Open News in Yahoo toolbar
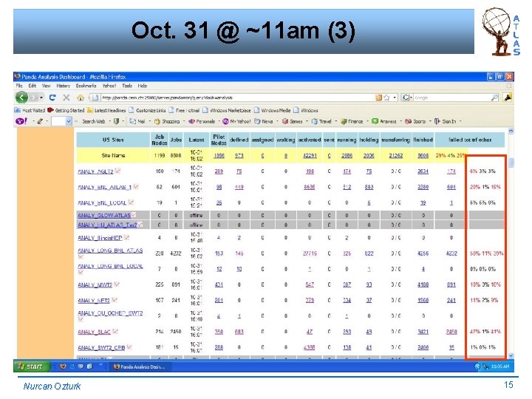 coord(264,121)
